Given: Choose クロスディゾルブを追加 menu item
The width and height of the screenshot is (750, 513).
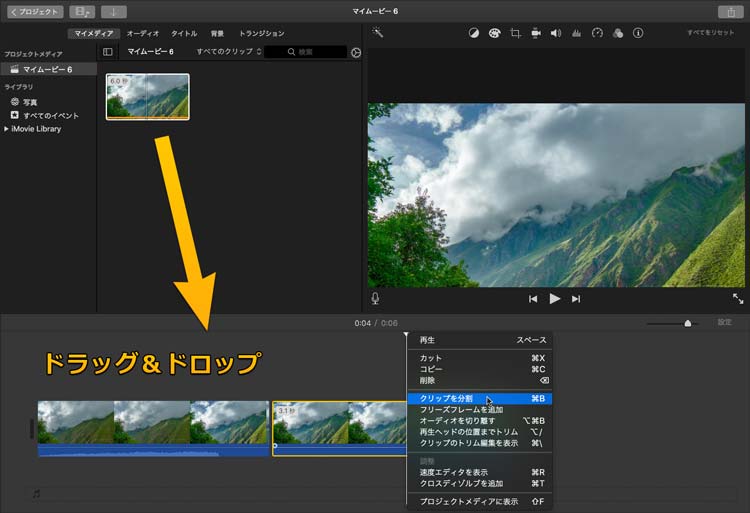Looking at the screenshot, I should 480,483.
